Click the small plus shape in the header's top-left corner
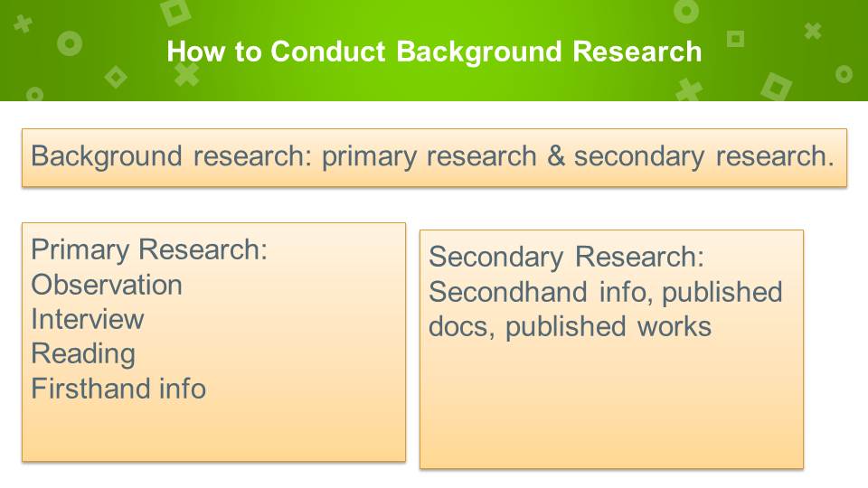This screenshot has width=868, height=488. pyautogui.click(x=22, y=24)
